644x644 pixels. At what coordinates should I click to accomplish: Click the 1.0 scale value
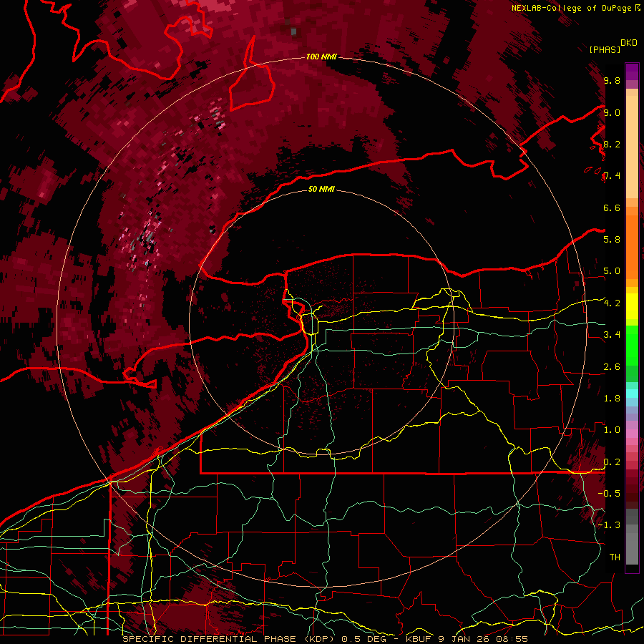[612, 429]
